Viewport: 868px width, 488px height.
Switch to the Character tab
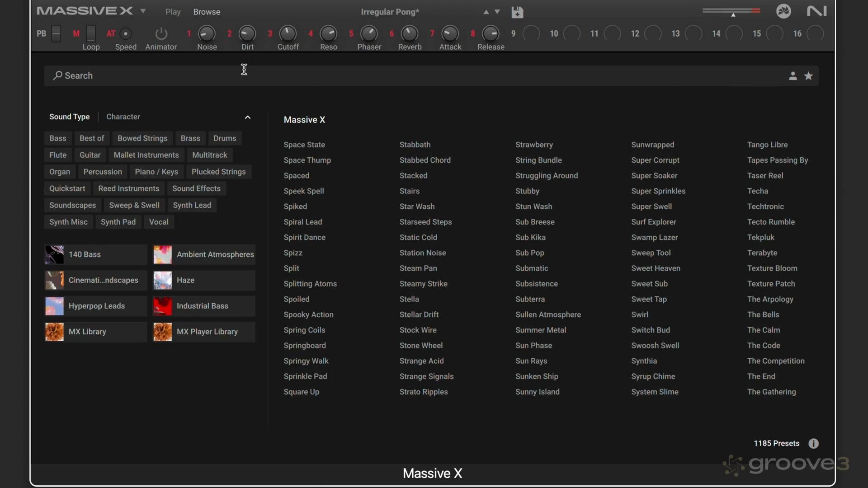[x=123, y=117]
